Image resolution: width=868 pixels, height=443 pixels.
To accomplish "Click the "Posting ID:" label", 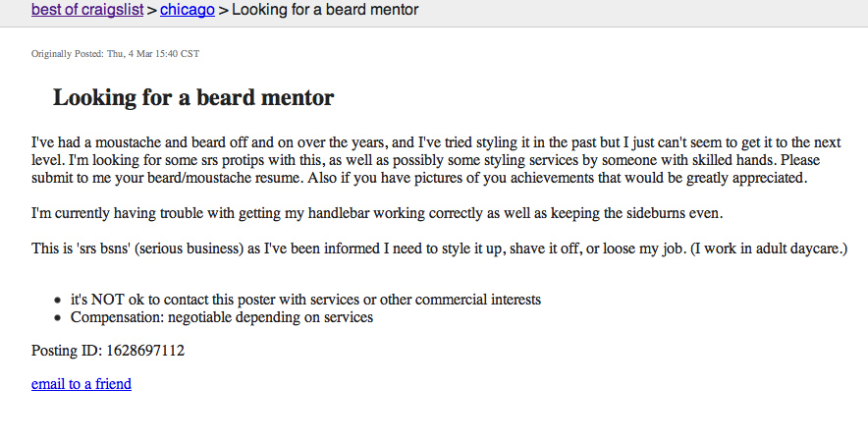I will click(67, 351).
